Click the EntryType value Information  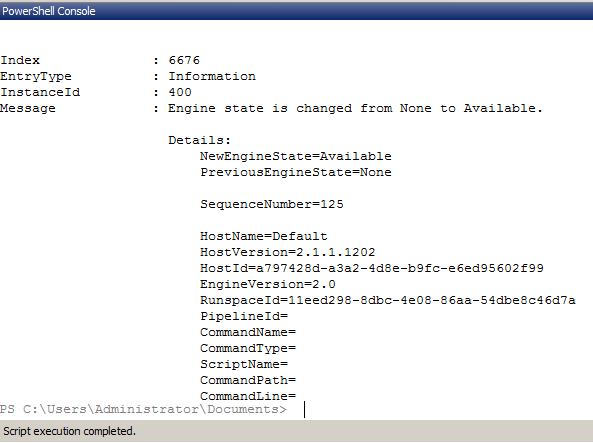tap(212, 76)
